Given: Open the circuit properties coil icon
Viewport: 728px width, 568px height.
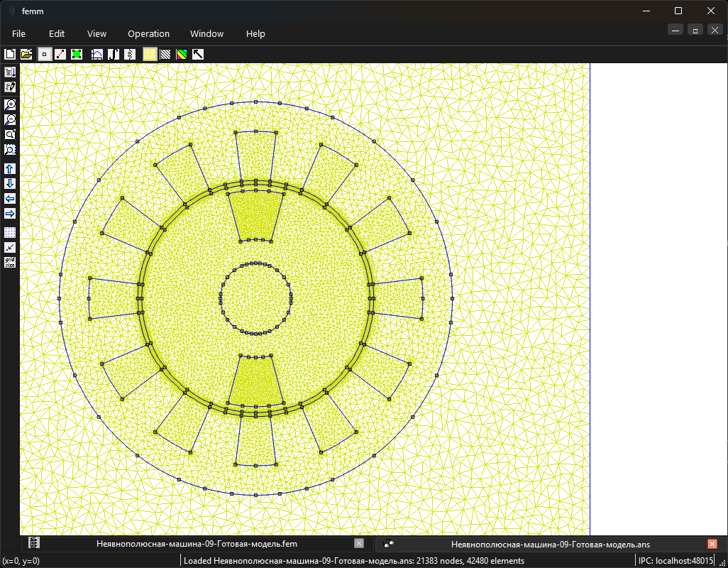Looking at the screenshot, I should 130,55.
